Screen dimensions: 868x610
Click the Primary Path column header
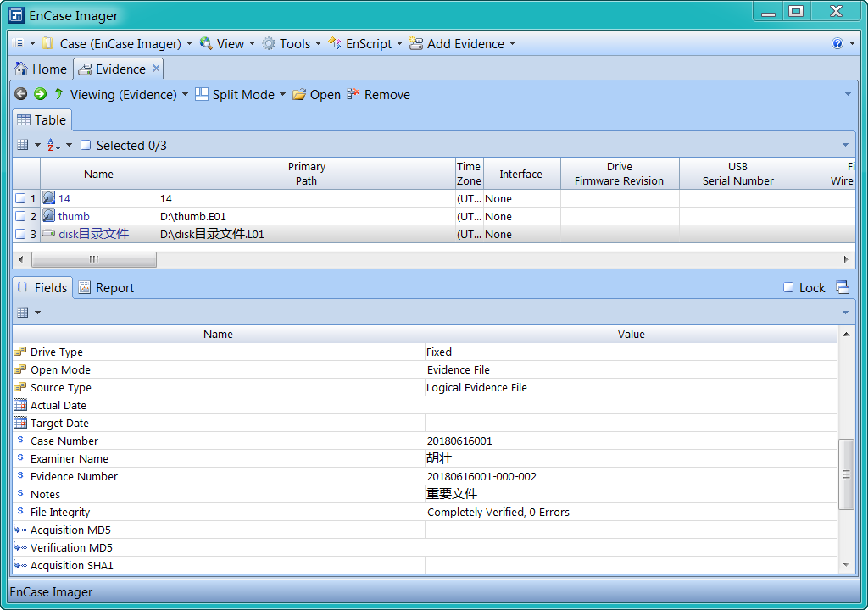click(x=306, y=174)
